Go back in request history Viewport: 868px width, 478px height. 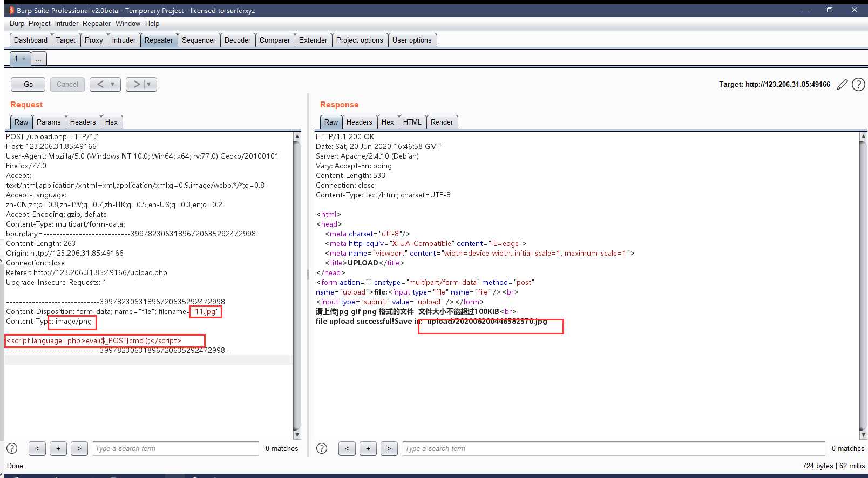[100, 84]
